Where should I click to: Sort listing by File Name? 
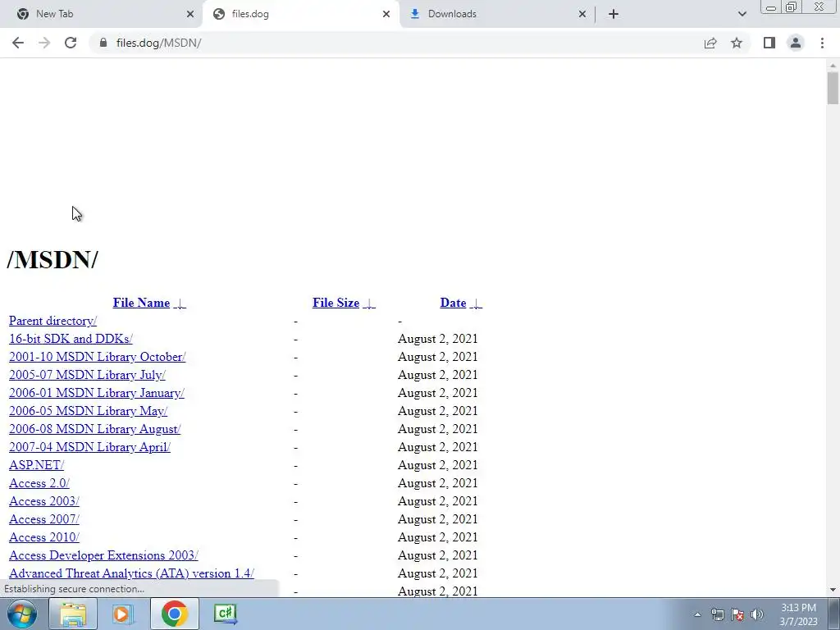tap(141, 303)
